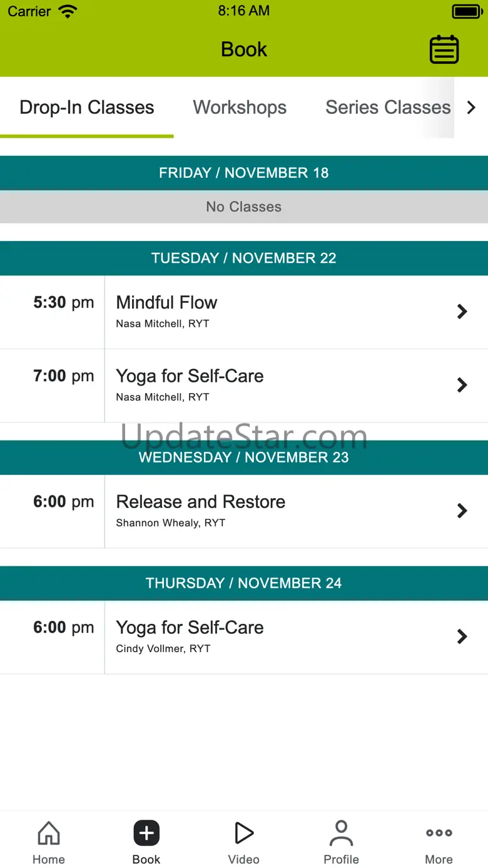Expand Tuesday Yoga for Self-Care chevron
Image resolution: width=488 pixels, height=868 pixels.
(462, 385)
